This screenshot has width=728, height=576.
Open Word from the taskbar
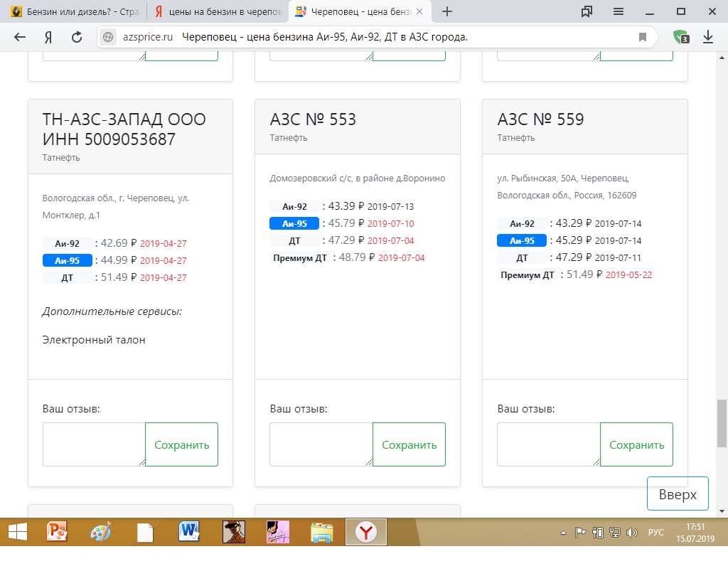(x=189, y=532)
